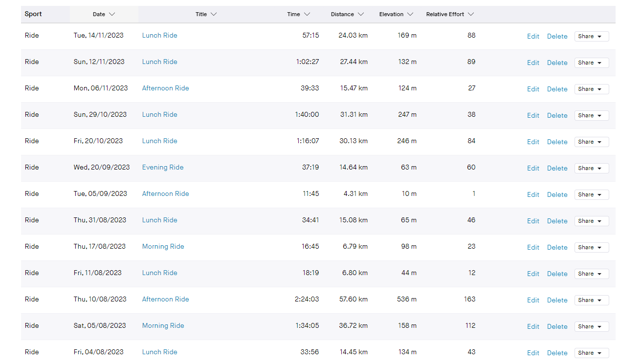The image size is (619, 364).
Task: View the Evening Ride on 20/09/2023
Action: point(163,167)
